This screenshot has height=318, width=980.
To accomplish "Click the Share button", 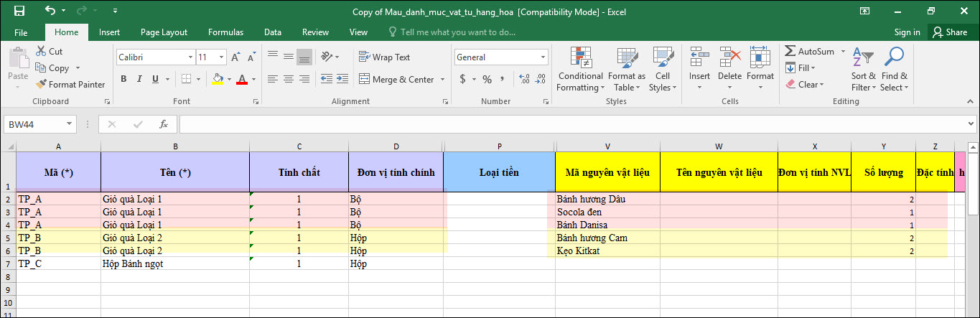I will (x=949, y=32).
